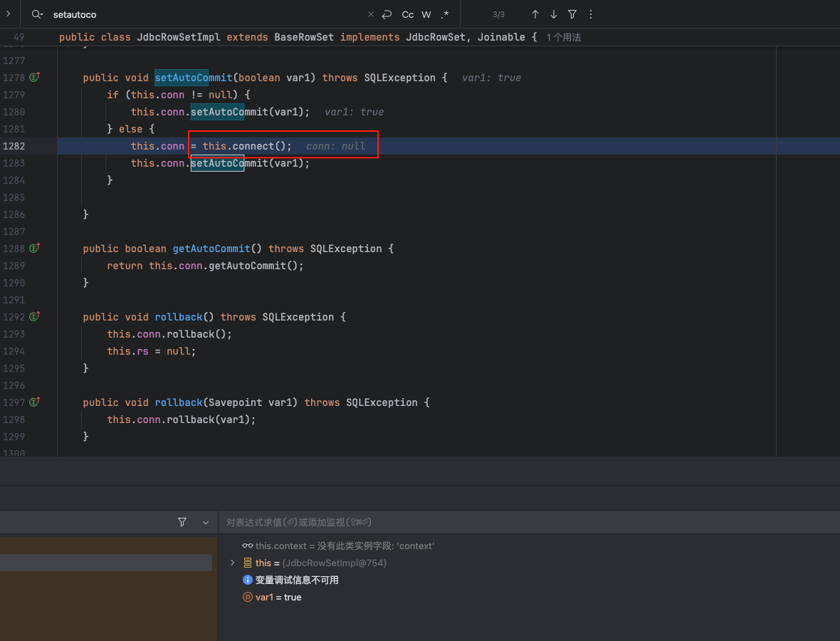Click override gutter icon beside getAutoCommit
This screenshot has height=641, width=840.
34,248
